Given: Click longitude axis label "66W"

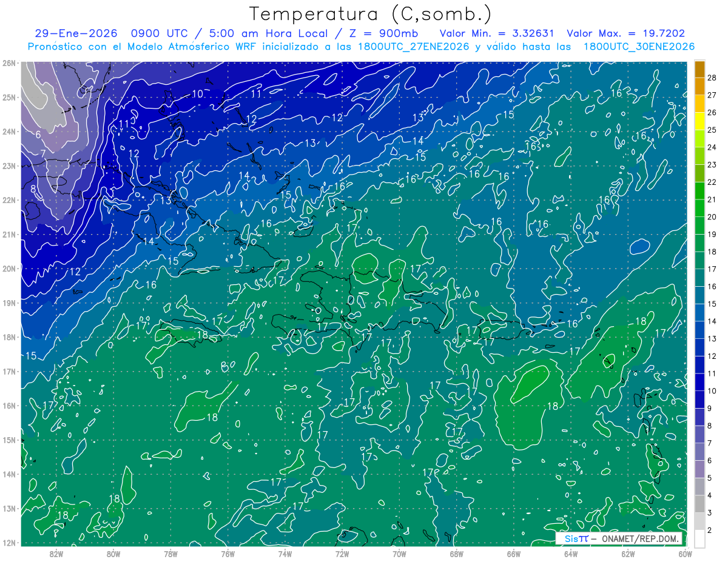Looking at the screenshot, I should point(514,554).
